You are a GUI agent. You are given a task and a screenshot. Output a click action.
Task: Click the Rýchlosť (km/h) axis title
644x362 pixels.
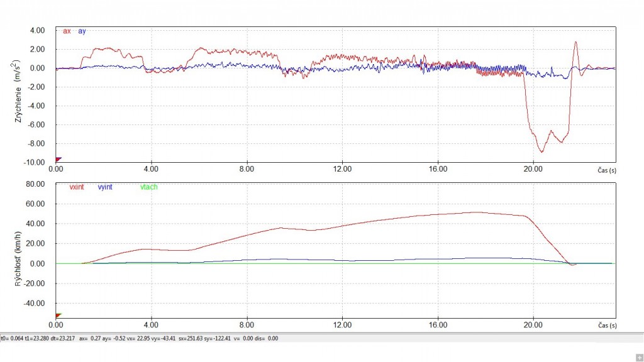click(x=18, y=259)
